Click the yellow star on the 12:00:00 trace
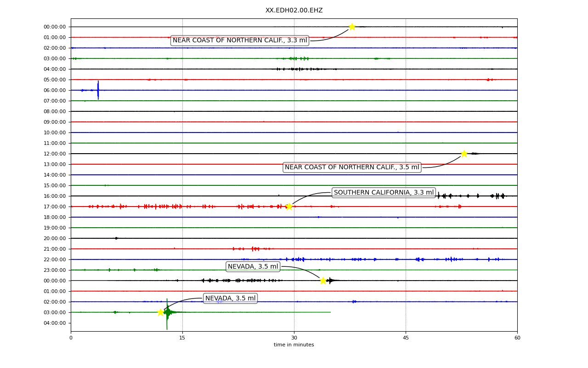588x368 pixels. tap(464, 154)
